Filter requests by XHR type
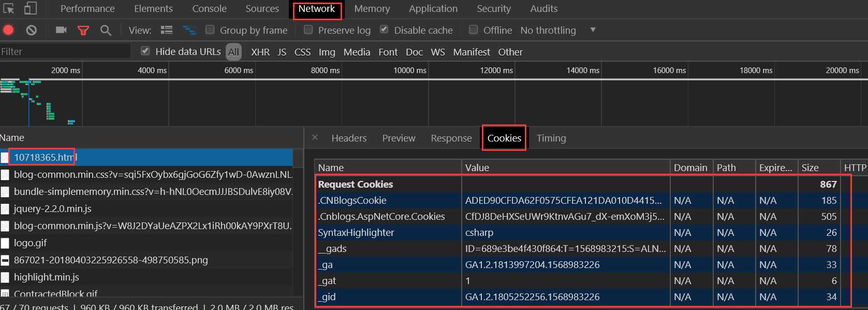The width and height of the screenshot is (868, 310). pos(260,52)
